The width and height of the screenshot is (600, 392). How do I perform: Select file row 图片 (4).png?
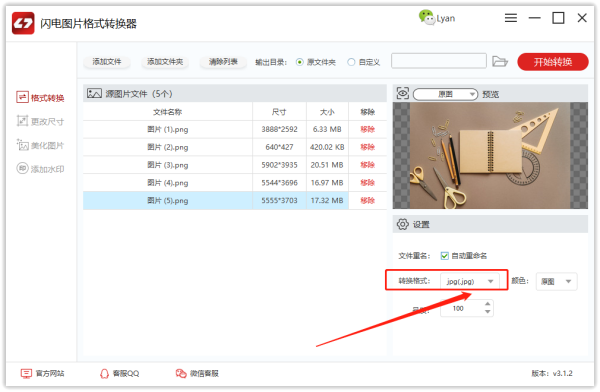pyautogui.click(x=235, y=183)
